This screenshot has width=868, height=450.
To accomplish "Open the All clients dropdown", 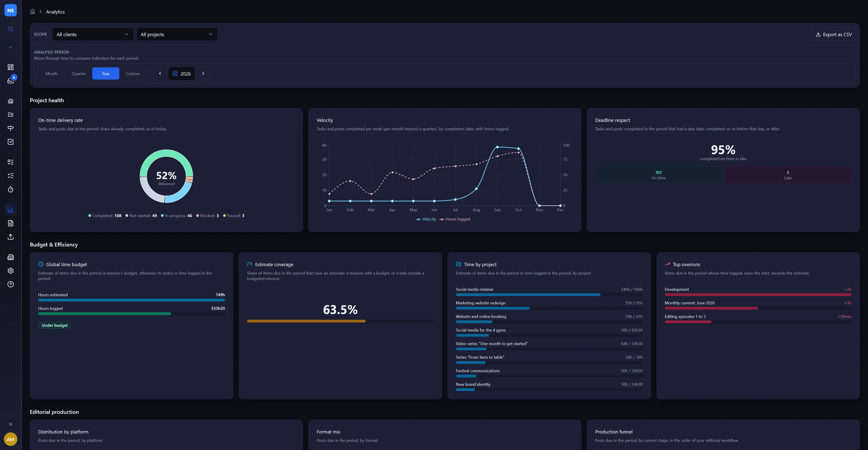I will click(x=93, y=34).
